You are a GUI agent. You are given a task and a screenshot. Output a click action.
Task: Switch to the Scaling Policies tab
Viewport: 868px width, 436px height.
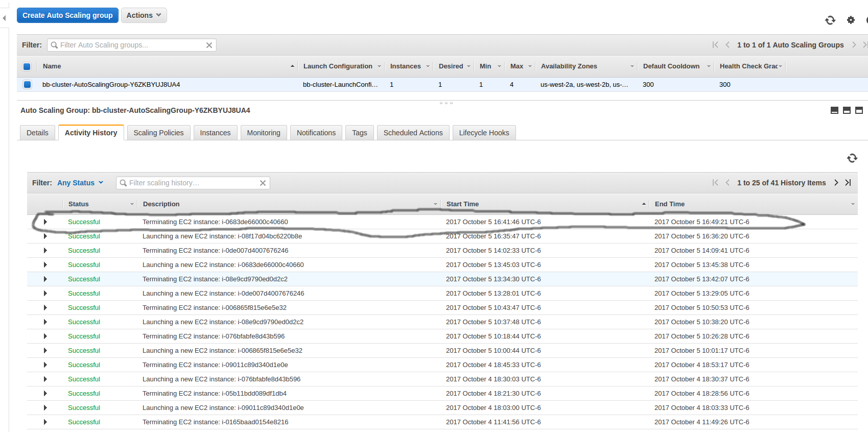click(158, 133)
